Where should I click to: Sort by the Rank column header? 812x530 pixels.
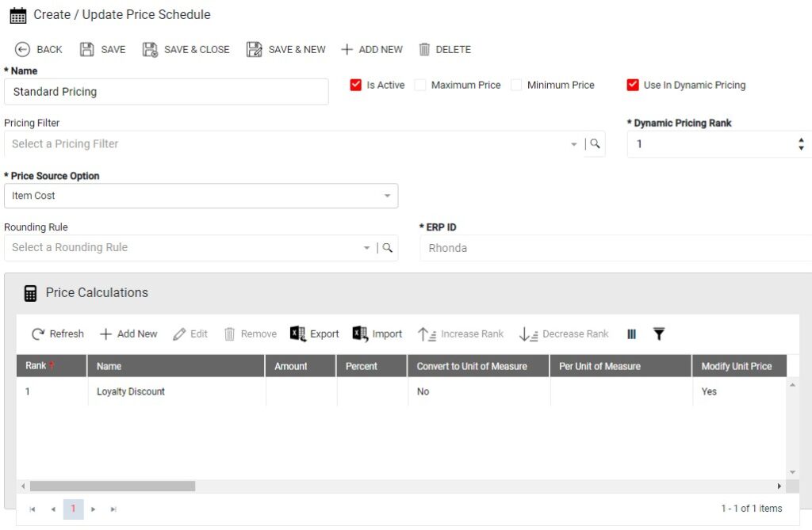click(52, 366)
